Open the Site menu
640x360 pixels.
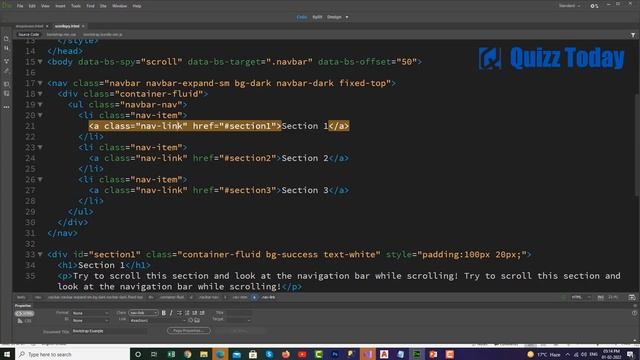click(x=103, y=6)
